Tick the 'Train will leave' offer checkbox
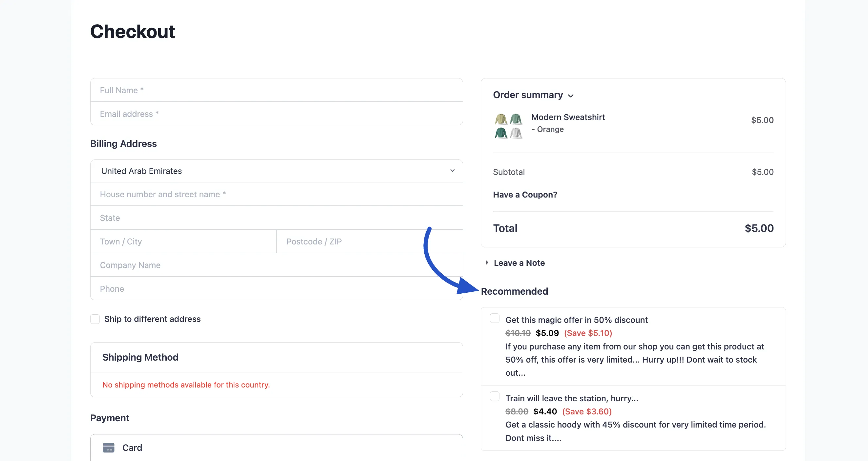This screenshot has width=868, height=461. click(x=494, y=396)
